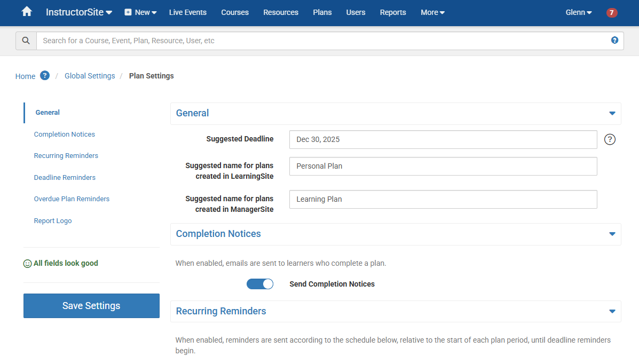This screenshot has width=639, height=364.
Task: Click the plus icon beside New
Action: pyautogui.click(x=128, y=12)
